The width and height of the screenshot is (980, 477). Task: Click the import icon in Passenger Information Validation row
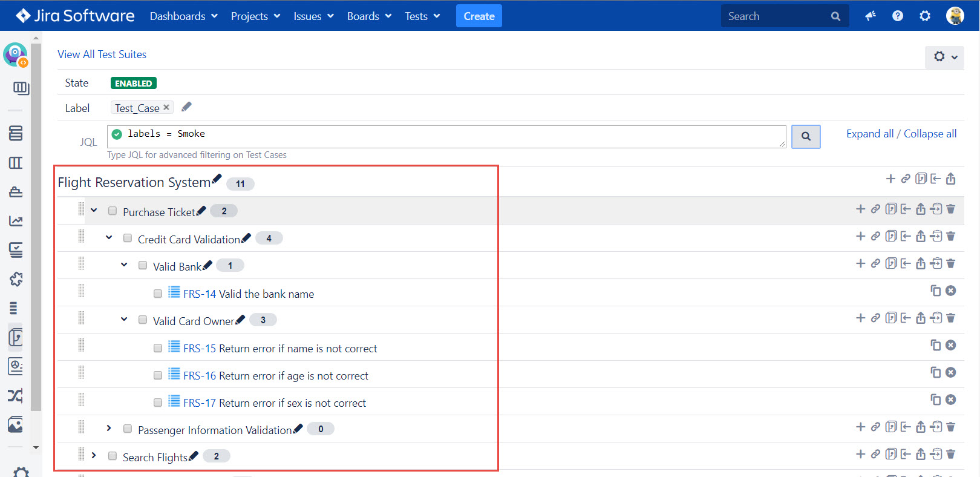(906, 427)
